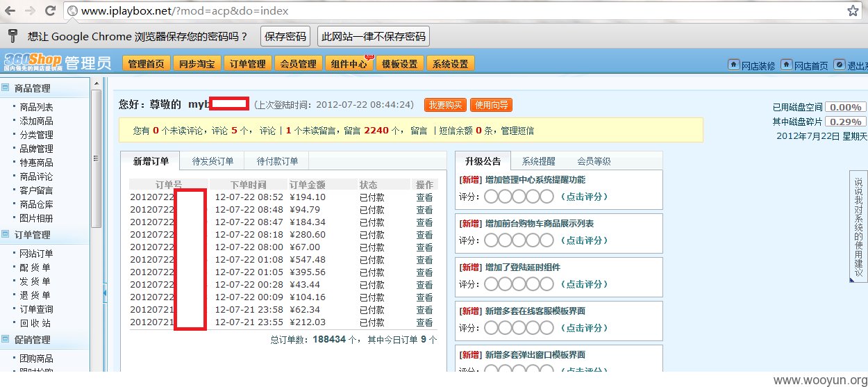Open the 系统提醒 tab
This screenshot has width=868, height=387.
[x=539, y=161]
